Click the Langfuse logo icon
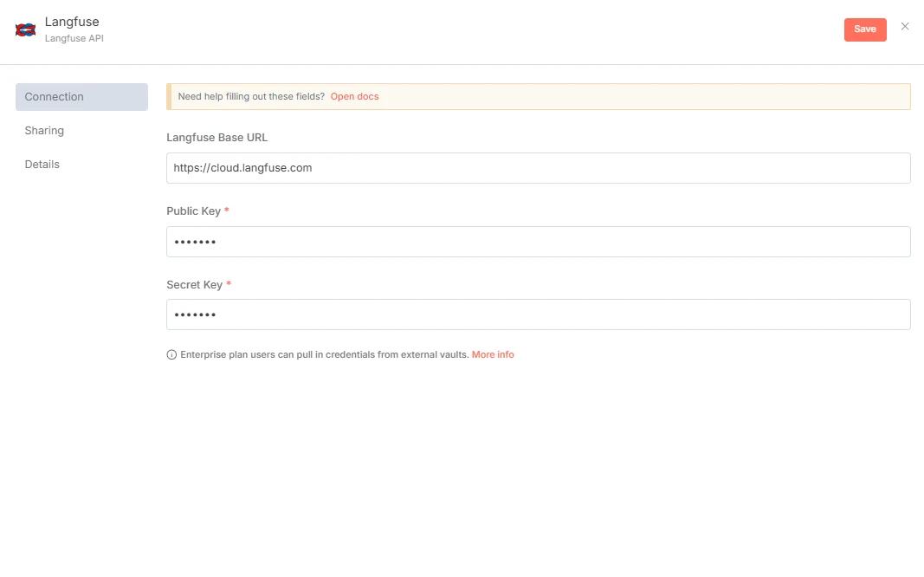The width and height of the screenshot is (924, 577). coord(25,29)
